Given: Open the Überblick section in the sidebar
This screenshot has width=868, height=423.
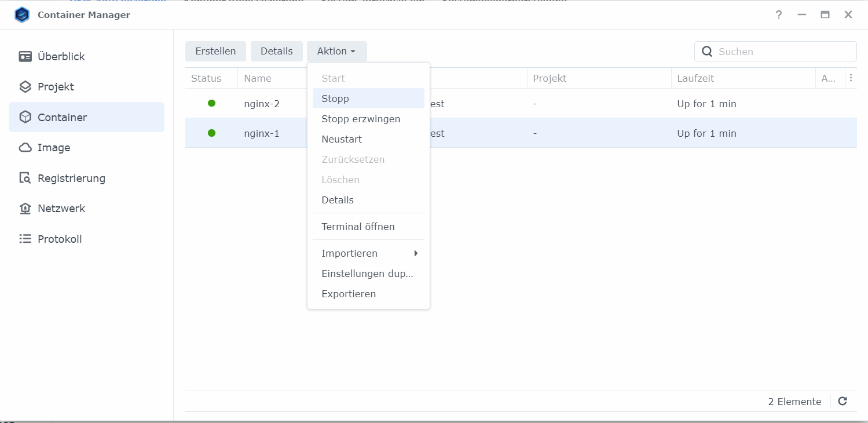Looking at the screenshot, I should click(x=60, y=56).
